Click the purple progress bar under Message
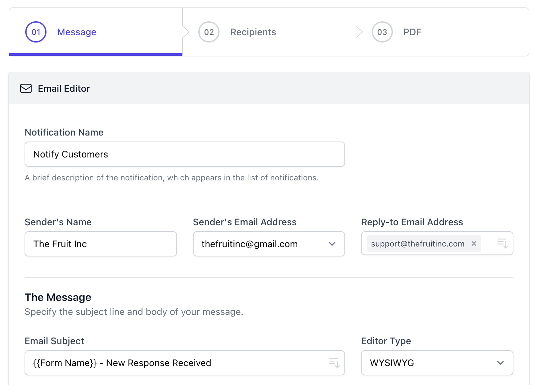Screen dimensions: 538x392 tap(96, 53)
